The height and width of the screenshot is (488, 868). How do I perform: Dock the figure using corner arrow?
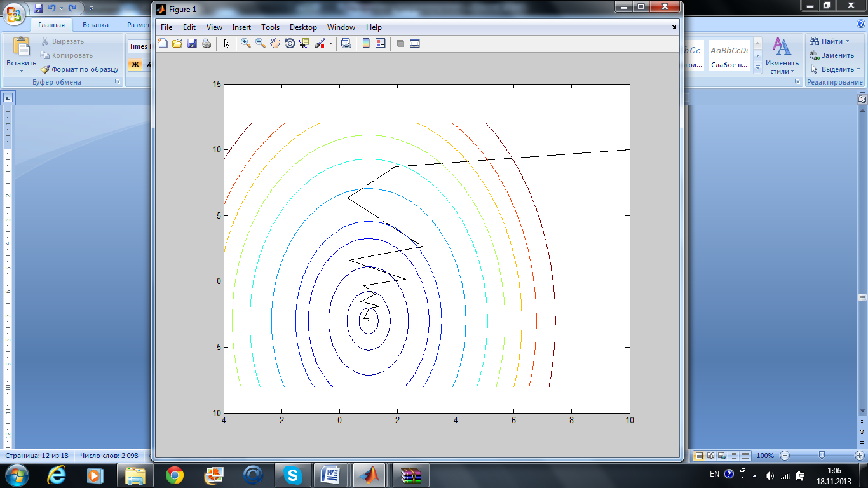click(674, 27)
